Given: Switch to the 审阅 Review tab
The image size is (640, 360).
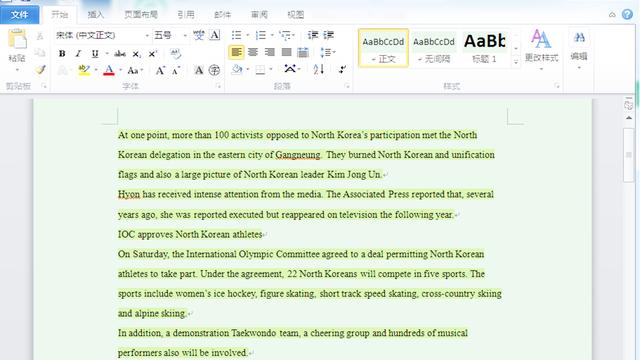Looking at the screenshot, I should click(259, 15).
